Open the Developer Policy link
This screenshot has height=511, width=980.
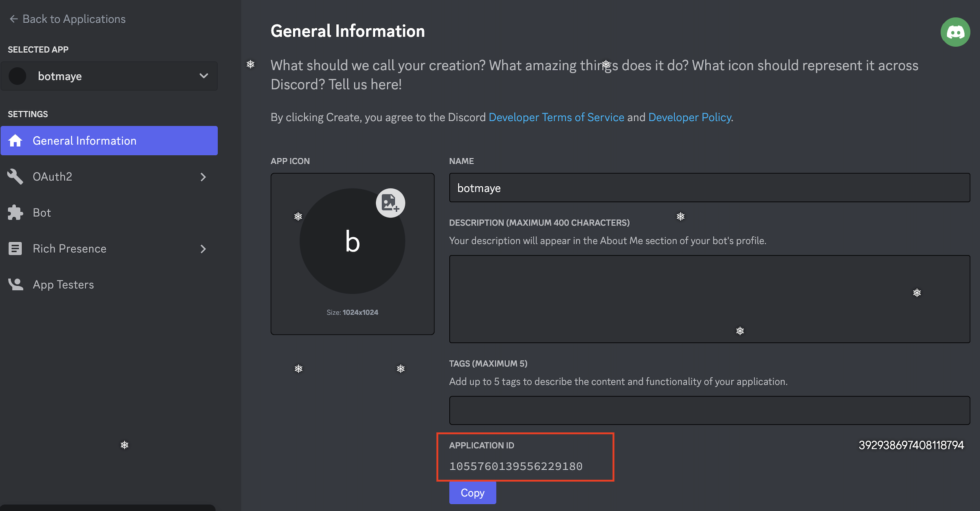click(690, 117)
